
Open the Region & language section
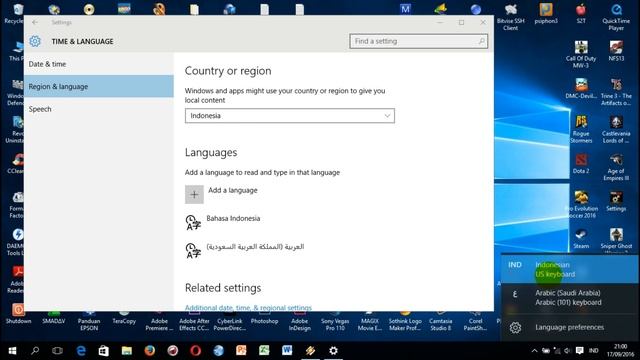point(98,87)
